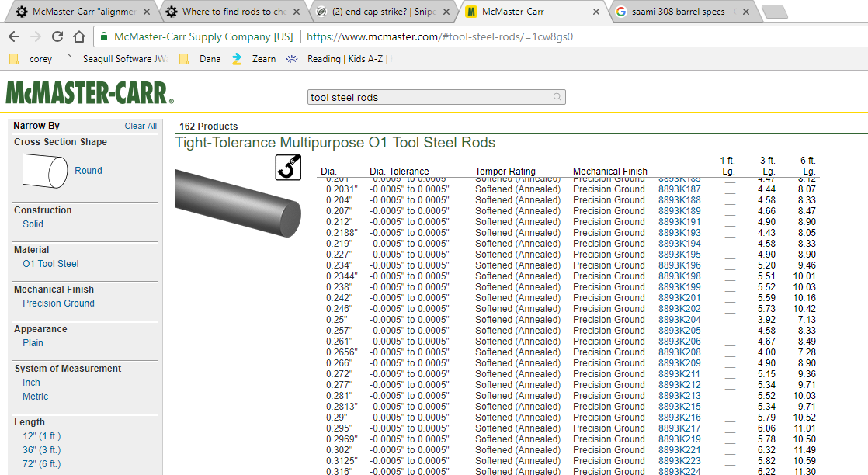Go to browser home page
Screen dimensions: 868x475
pyautogui.click(x=79, y=37)
